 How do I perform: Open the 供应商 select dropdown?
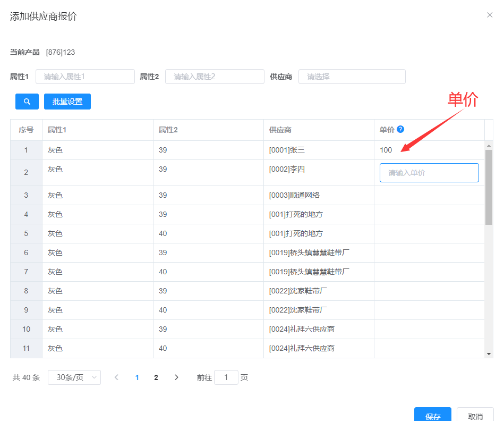click(352, 77)
